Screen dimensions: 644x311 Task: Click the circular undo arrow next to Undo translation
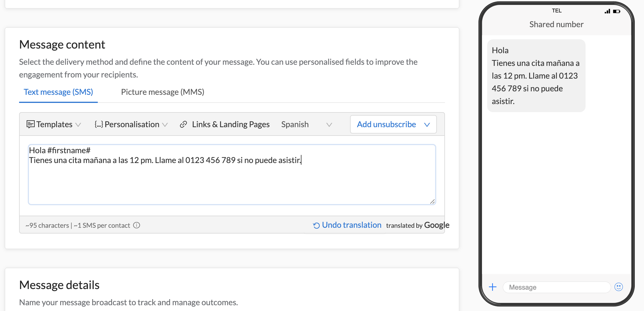click(316, 225)
